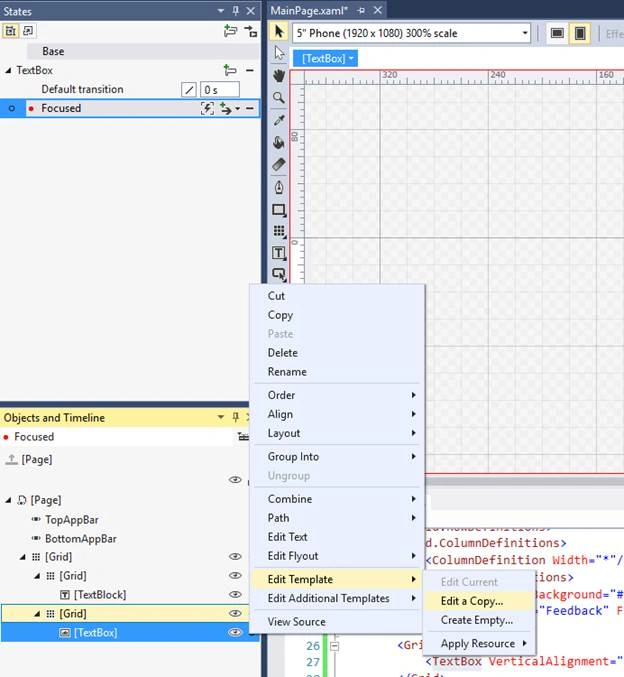Toggle visibility of [TextBox] element

[235, 633]
